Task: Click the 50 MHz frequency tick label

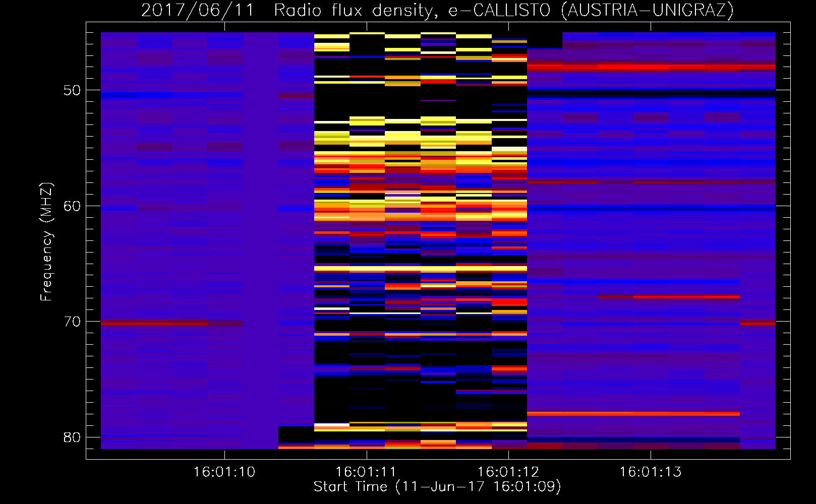Action: (72, 90)
